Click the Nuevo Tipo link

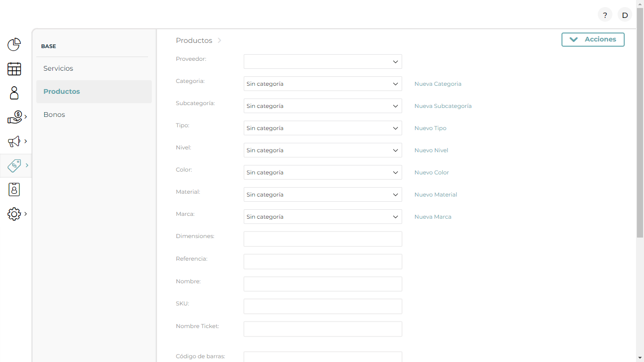(x=430, y=128)
